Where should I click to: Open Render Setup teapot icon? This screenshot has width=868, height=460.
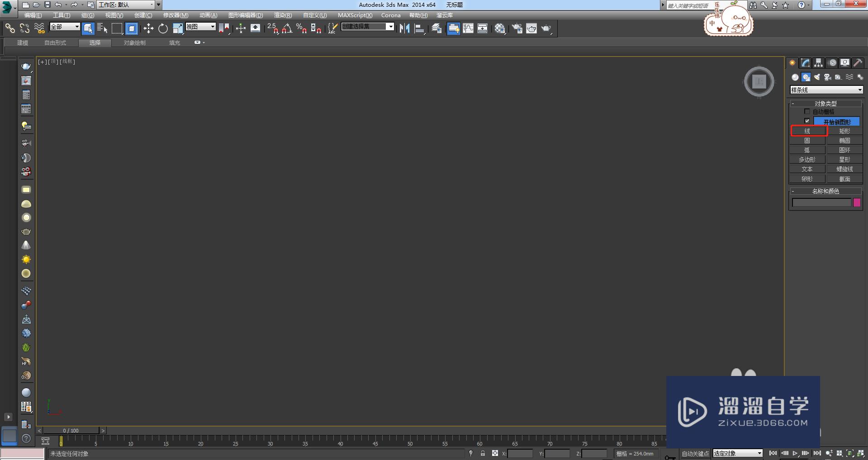(x=517, y=28)
